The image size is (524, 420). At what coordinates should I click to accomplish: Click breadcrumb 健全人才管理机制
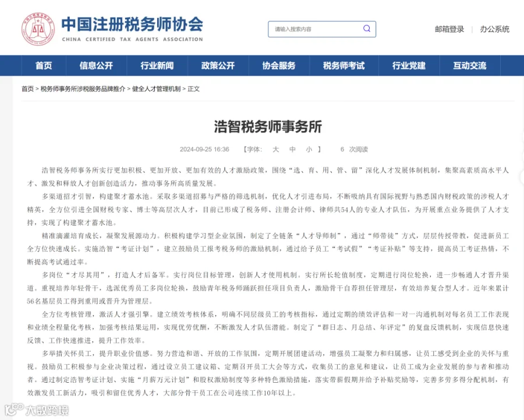(157, 89)
